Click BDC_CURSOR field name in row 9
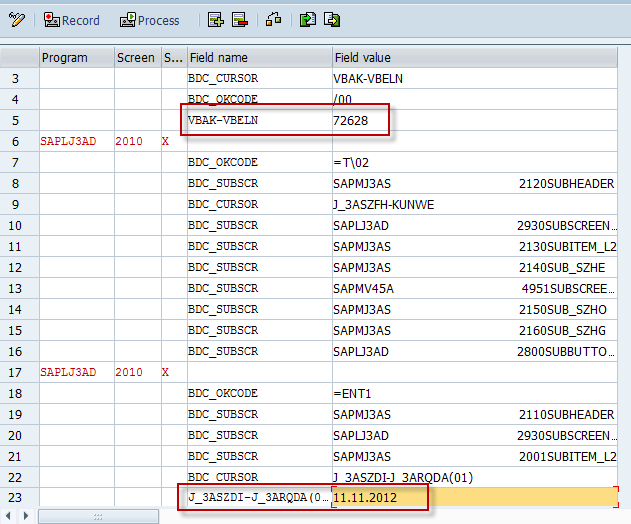 pyautogui.click(x=223, y=204)
